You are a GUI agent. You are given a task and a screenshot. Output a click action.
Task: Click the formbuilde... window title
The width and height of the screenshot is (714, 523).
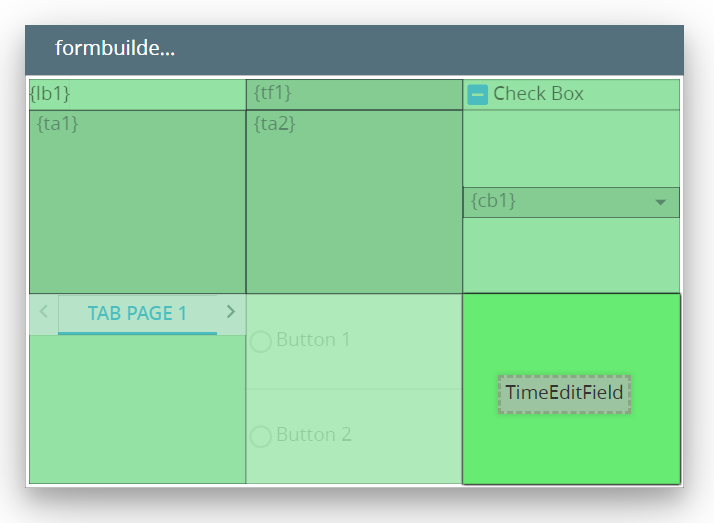coord(115,49)
